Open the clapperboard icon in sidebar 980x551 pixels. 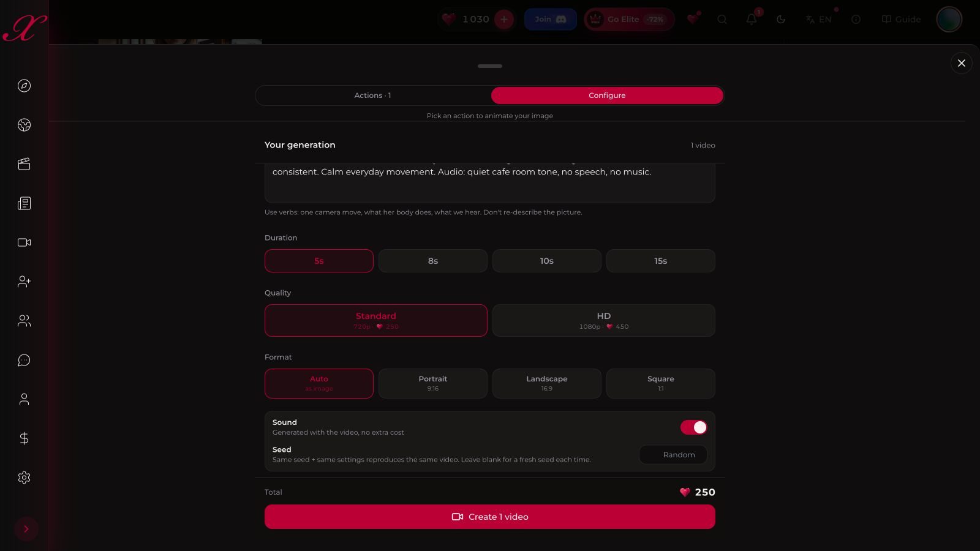[x=24, y=164]
